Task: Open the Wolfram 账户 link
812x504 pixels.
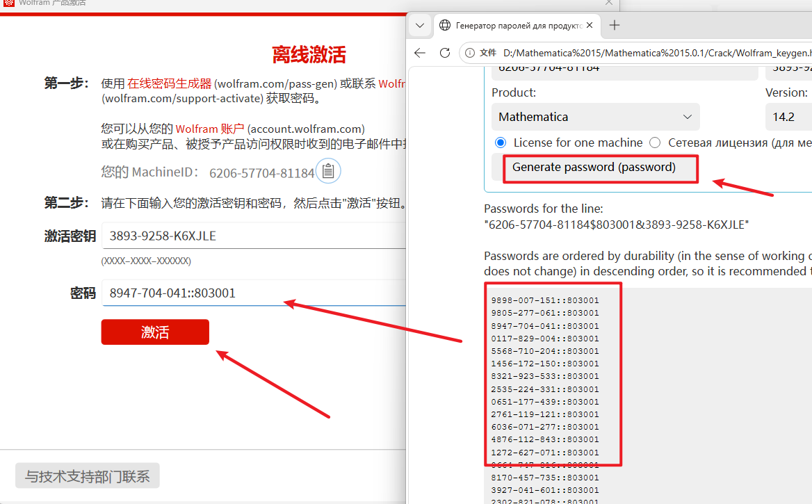Action: coord(210,129)
